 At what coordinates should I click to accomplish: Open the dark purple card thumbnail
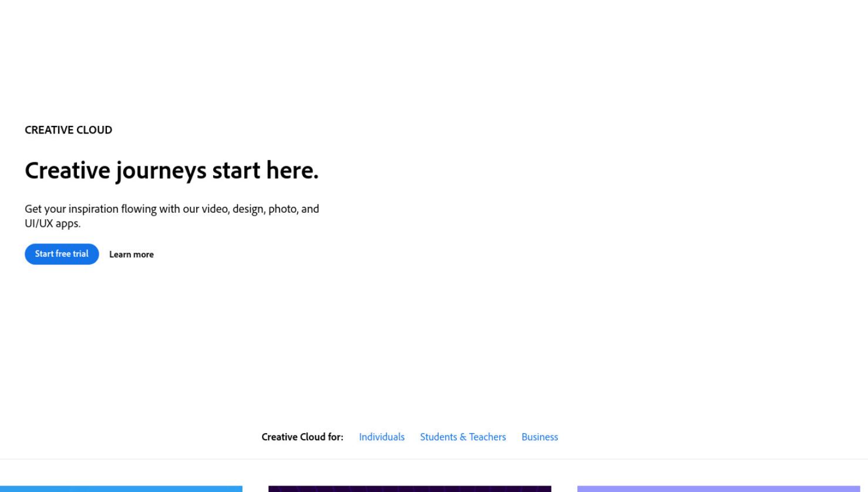point(410,489)
